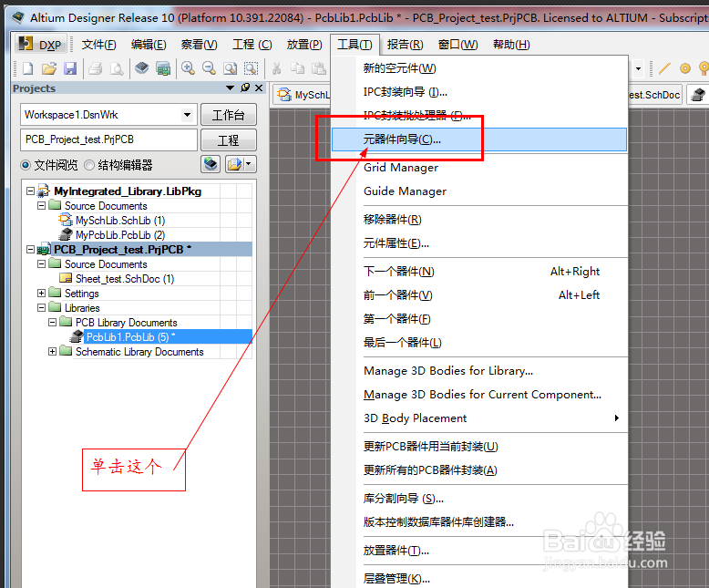
Task: Collapse PCB_Project_test.PrjPCB tree node
Action: click(30, 249)
